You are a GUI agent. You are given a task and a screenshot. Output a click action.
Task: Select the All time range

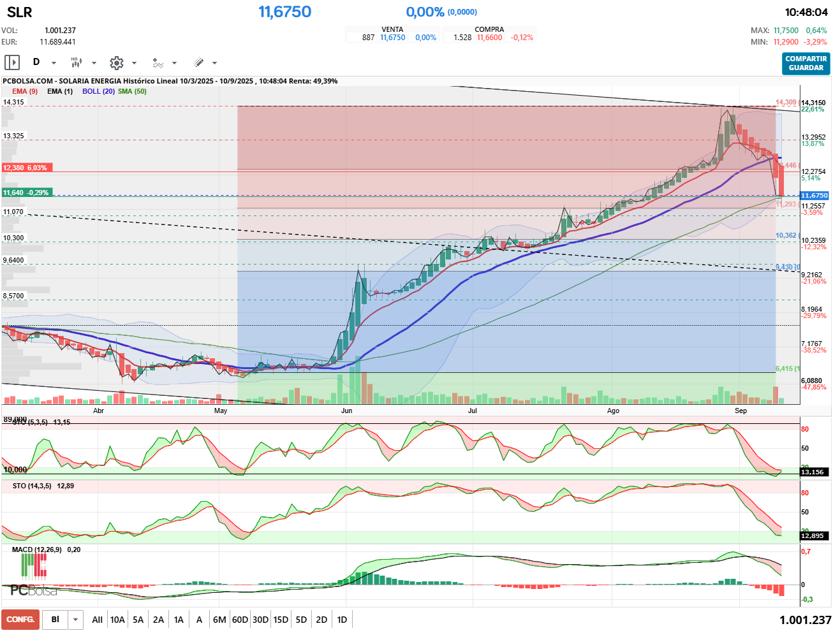click(x=97, y=620)
